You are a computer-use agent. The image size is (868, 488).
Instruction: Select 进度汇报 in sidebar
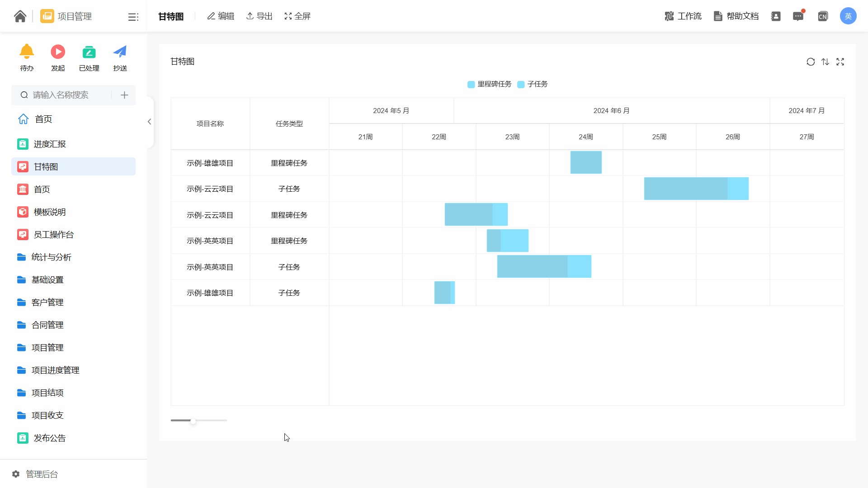pos(50,144)
